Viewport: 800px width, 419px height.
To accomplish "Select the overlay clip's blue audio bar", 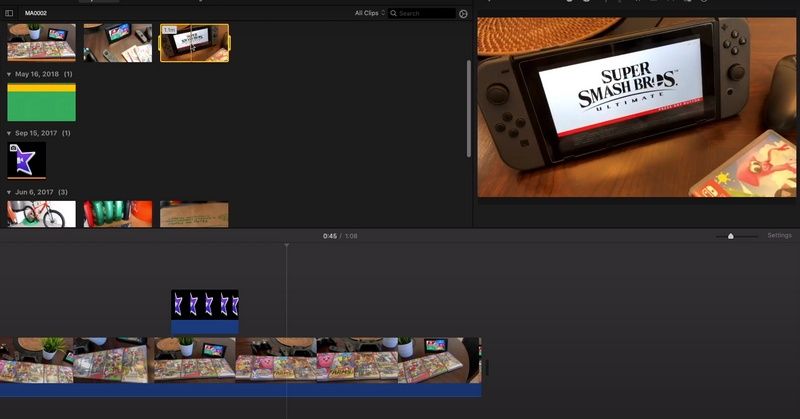I will pyautogui.click(x=205, y=327).
